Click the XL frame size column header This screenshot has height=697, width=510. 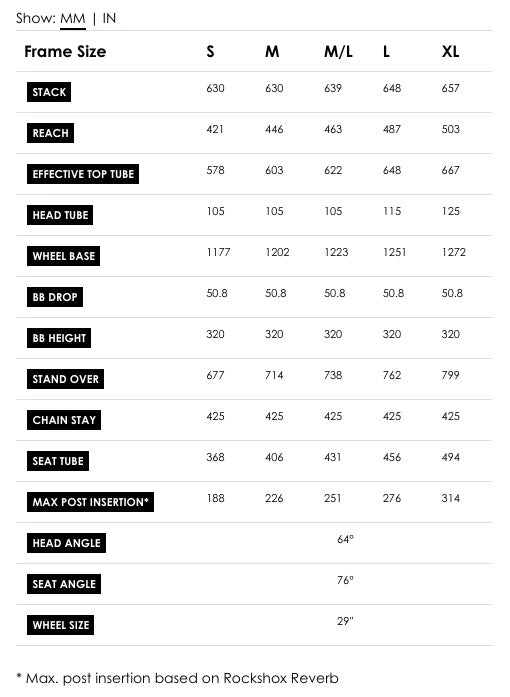450,52
